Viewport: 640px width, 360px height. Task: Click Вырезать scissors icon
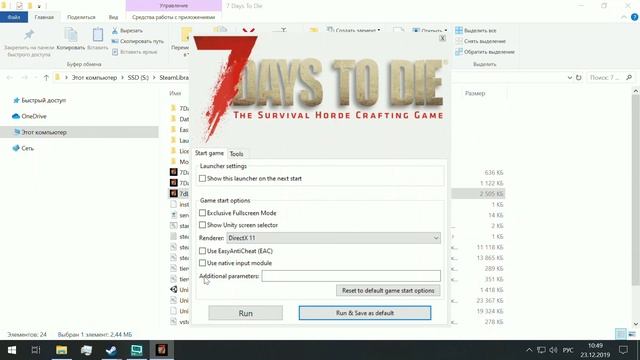115,31
